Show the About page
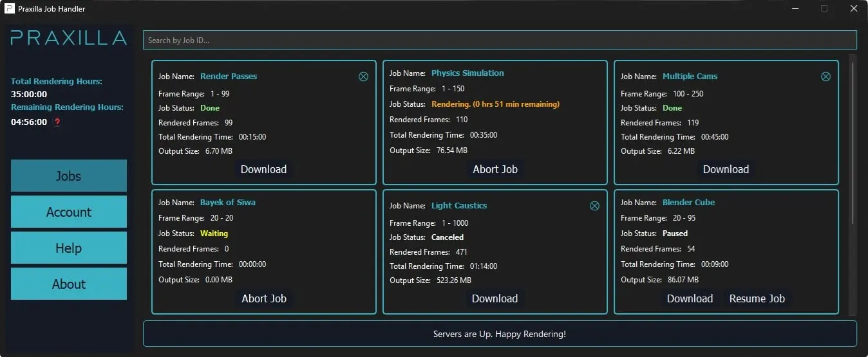Image resolution: width=868 pixels, height=357 pixels. click(x=69, y=284)
